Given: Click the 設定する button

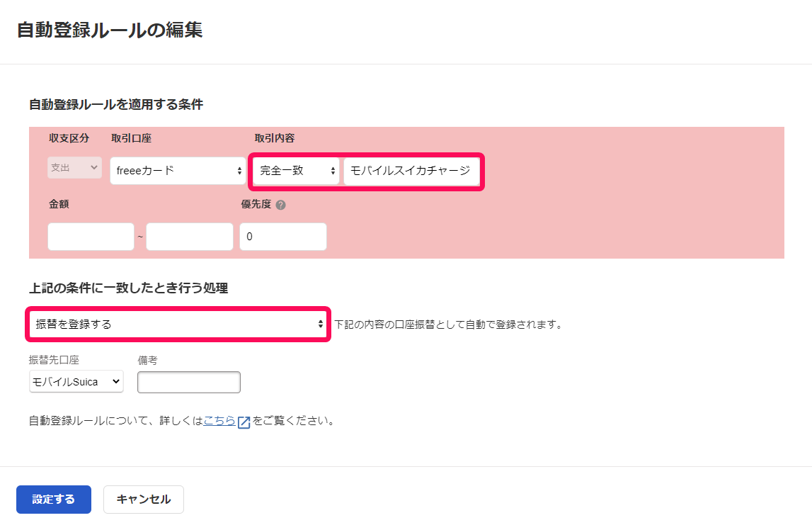Looking at the screenshot, I should 54,500.
